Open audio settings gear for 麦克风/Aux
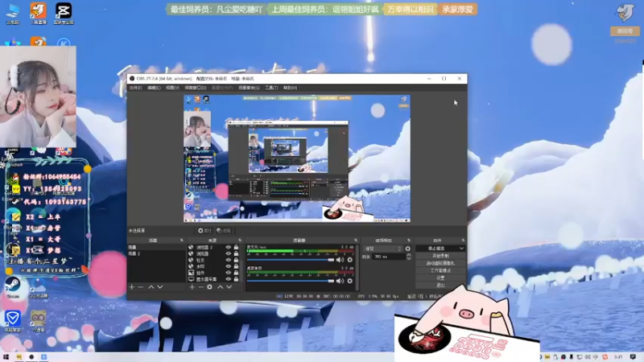Viewport: 644px width, 362px height. [x=350, y=260]
